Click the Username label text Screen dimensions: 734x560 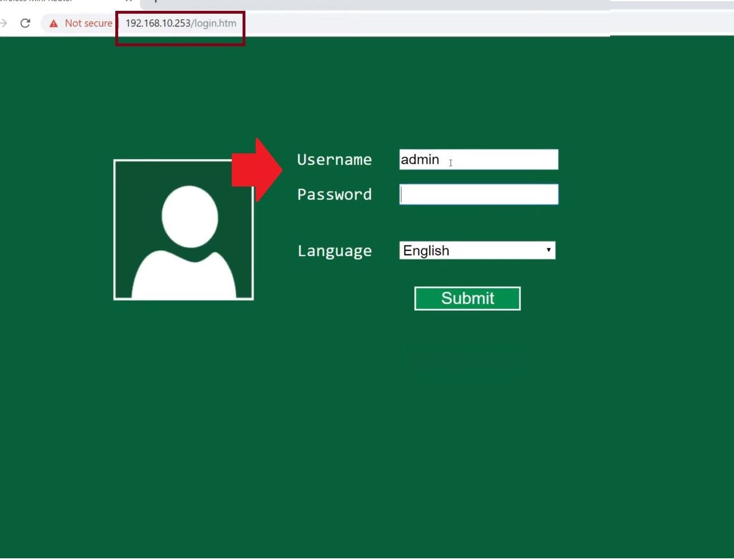click(x=334, y=160)
